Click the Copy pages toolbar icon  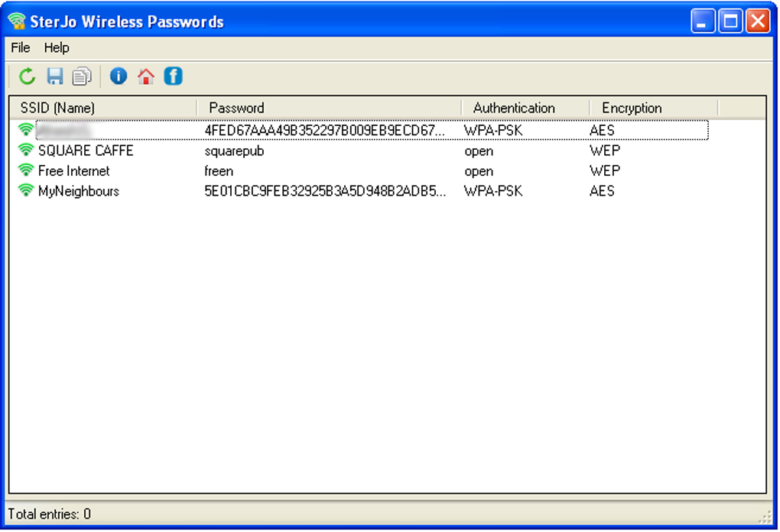82,76
